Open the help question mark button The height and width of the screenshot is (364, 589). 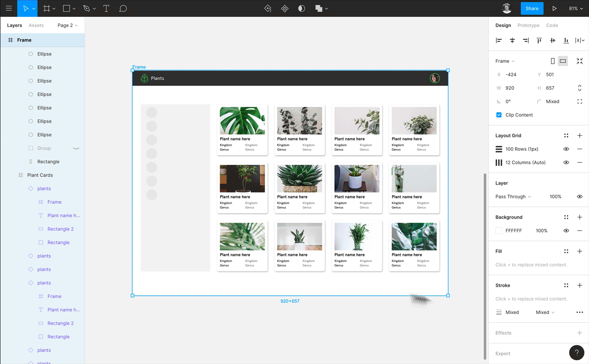(x=577, y=353)
